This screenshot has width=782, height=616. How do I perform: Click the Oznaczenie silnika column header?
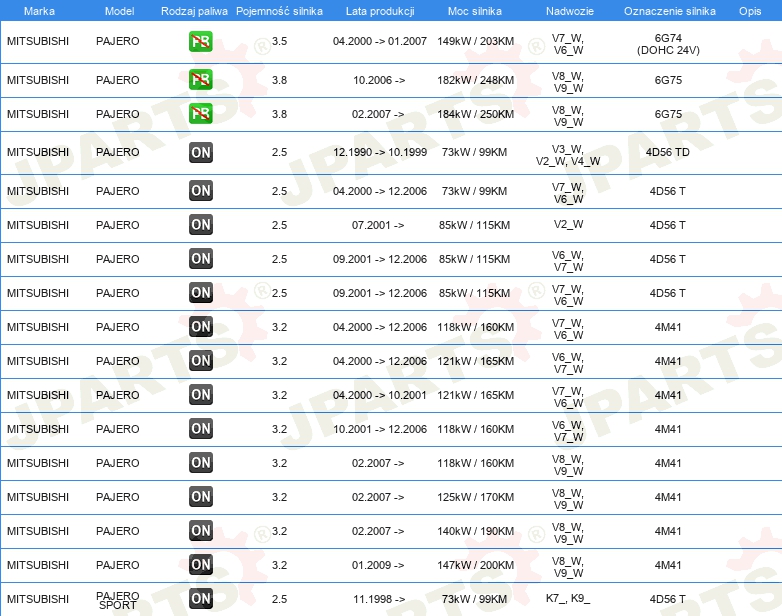click(x=670, y=11)
